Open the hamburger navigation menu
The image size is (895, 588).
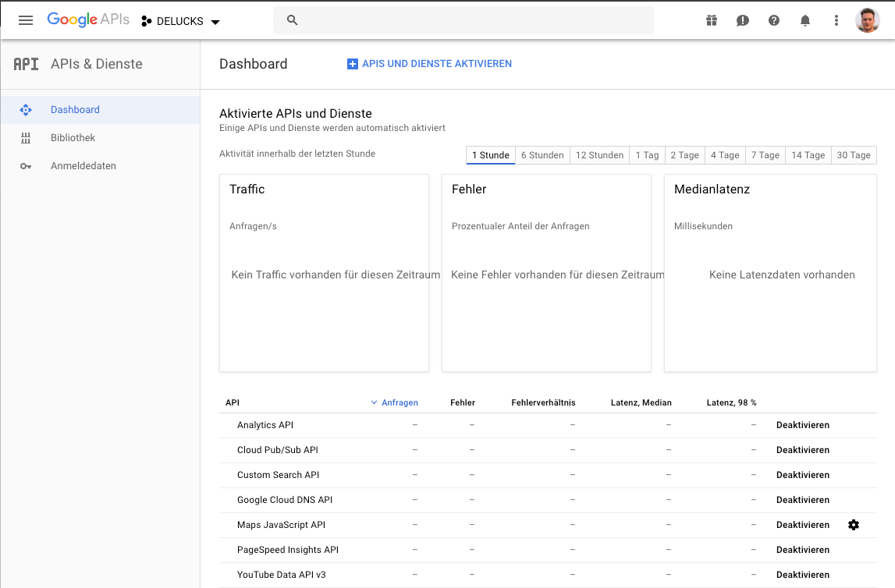pyautogui.click(x=26, y=20)
